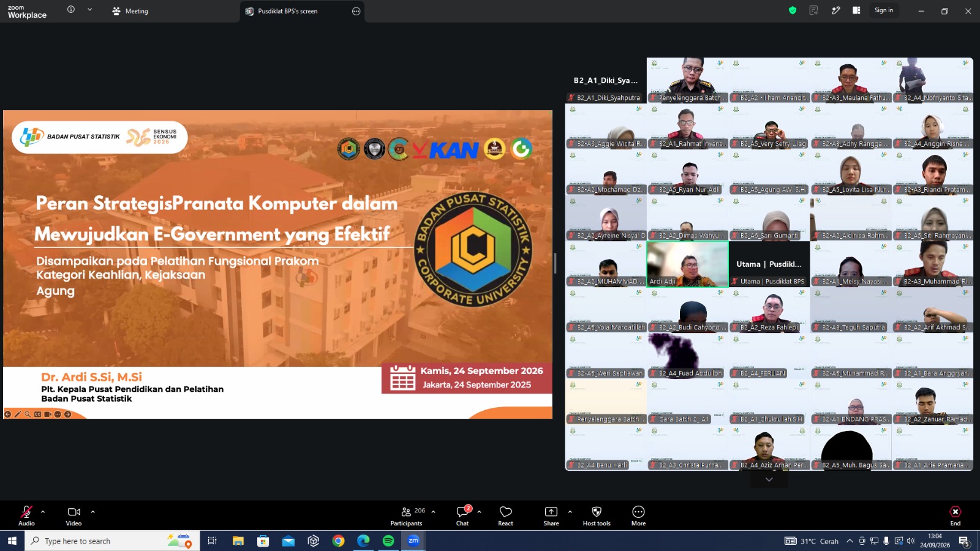980x551 pixels.
Task: Unmute the microphone with the Audio button
Action: (x=26, y=515)
